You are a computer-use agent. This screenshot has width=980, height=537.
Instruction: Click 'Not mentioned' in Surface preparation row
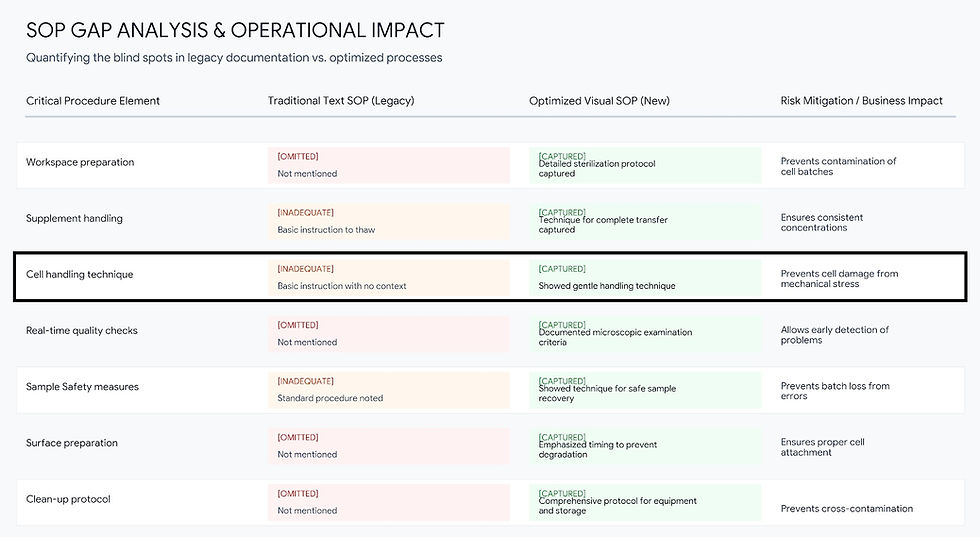[307, 454]
